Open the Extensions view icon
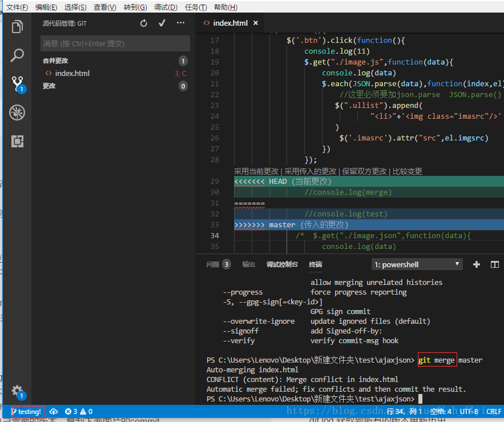 17,141
